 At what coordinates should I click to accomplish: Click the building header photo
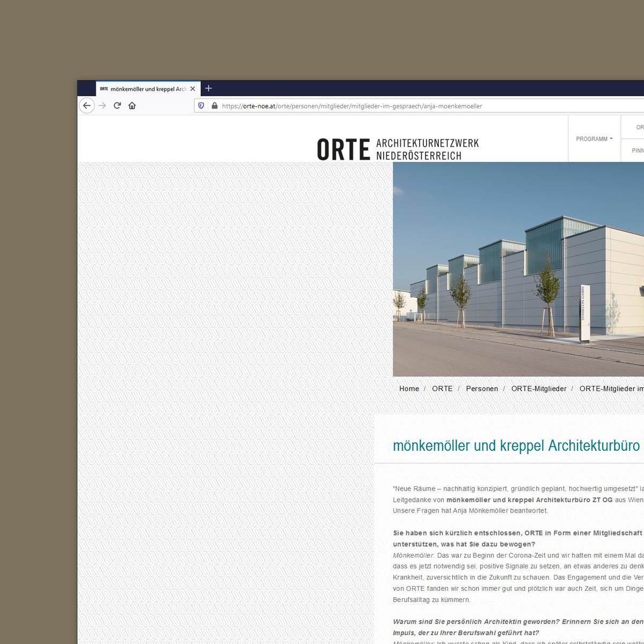click(x=518, y=269)
